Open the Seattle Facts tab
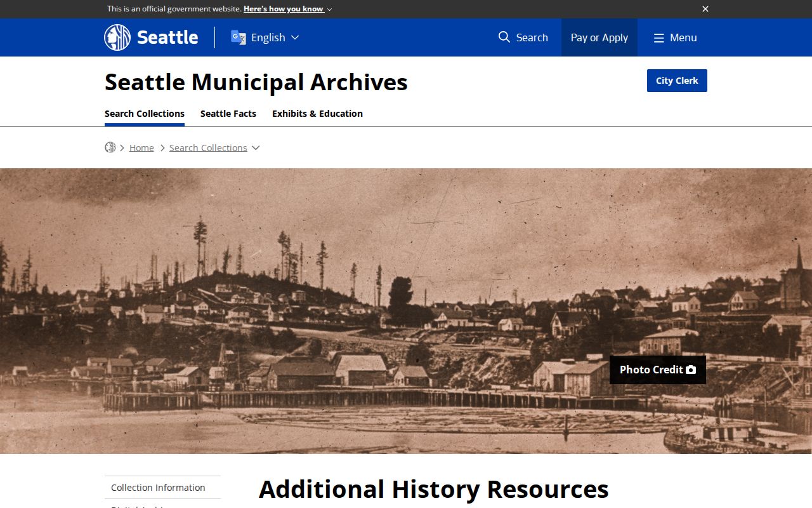The image size is (812, 508). 228,114
